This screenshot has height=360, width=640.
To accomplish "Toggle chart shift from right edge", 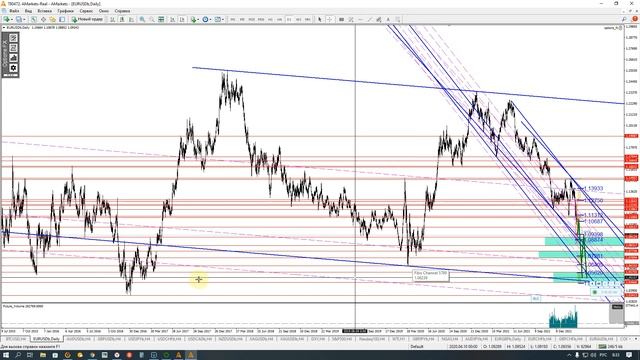I will pos(182,19).
